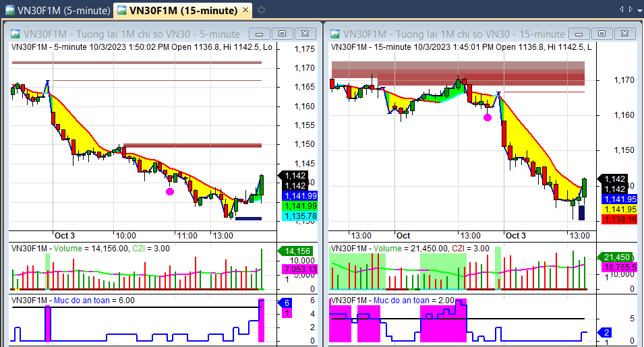Maximize the 15-minute chart window

[x=601, y=34]
